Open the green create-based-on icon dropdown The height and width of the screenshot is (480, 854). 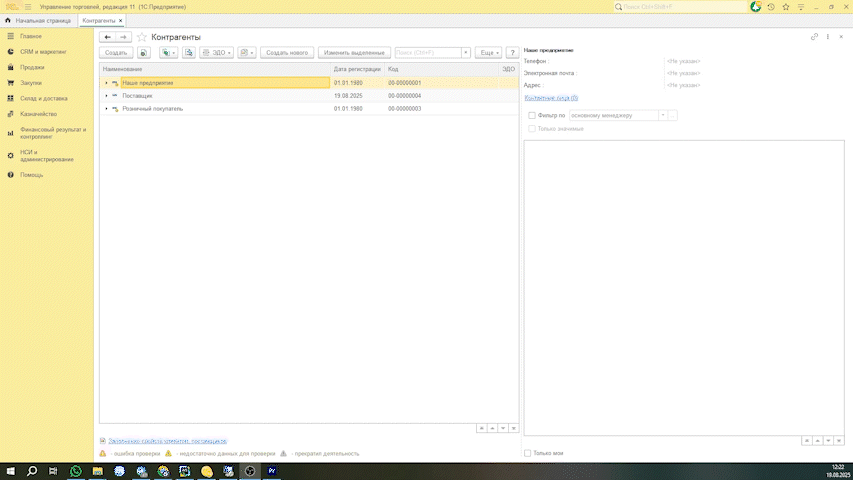[168, 53]
